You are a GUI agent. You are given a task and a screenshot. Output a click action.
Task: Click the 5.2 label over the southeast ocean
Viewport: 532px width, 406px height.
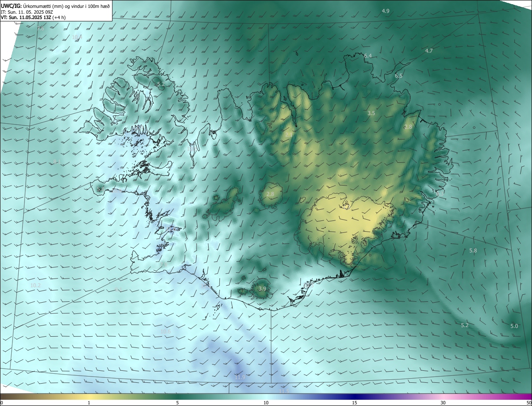coord(465,325)
